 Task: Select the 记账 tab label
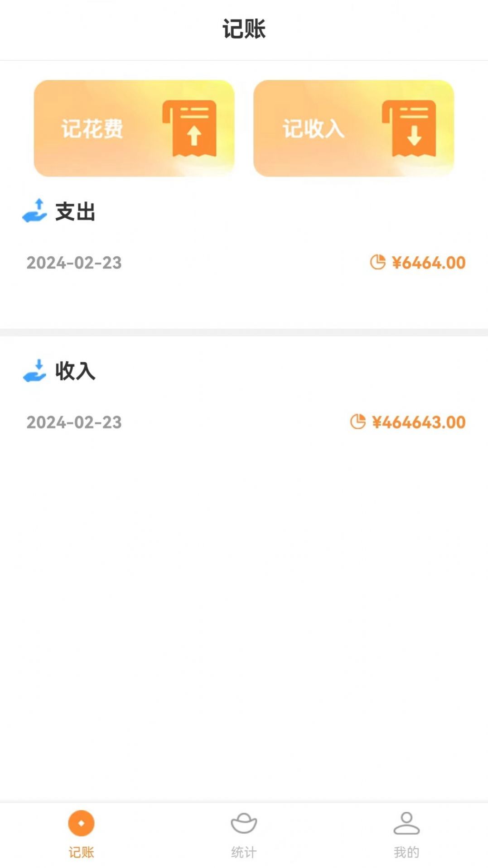pos(81,852)
